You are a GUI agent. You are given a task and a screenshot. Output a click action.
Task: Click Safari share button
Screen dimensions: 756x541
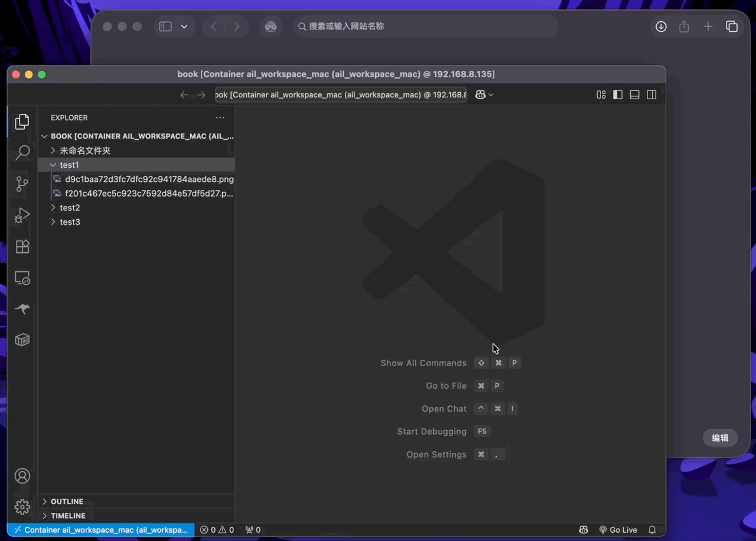pyautogui.click(x=684, y=27)
